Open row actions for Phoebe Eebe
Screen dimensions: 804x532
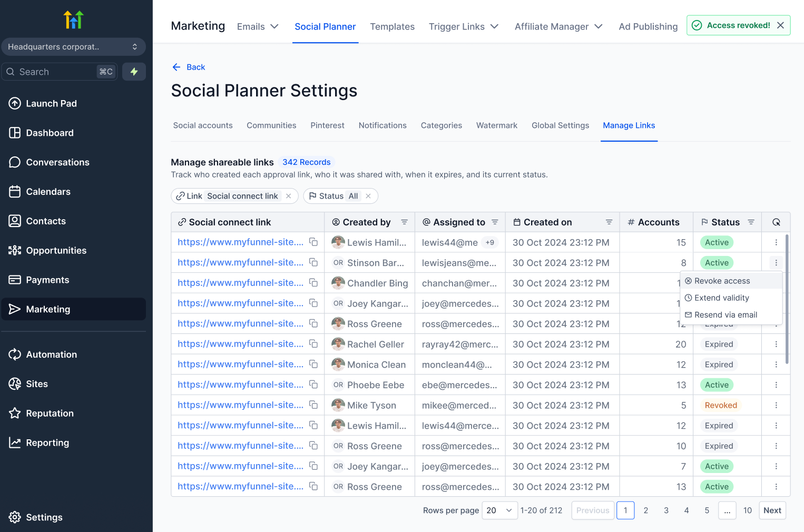(776, 385)
